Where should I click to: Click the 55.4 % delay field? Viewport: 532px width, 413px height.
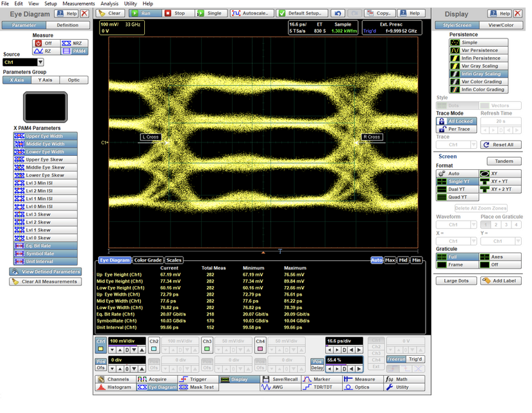tap(344, 361)
